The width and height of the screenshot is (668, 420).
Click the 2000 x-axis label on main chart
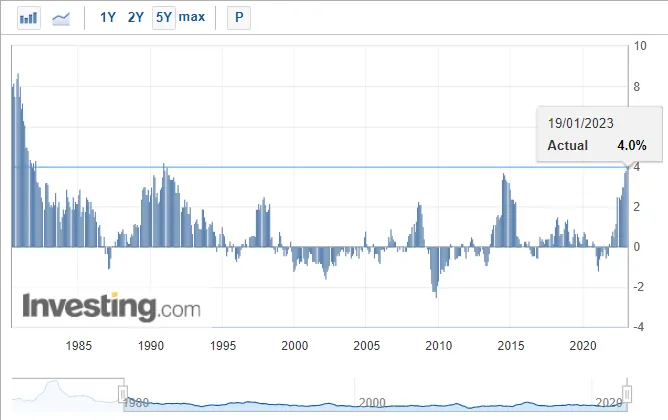[295, 345]
